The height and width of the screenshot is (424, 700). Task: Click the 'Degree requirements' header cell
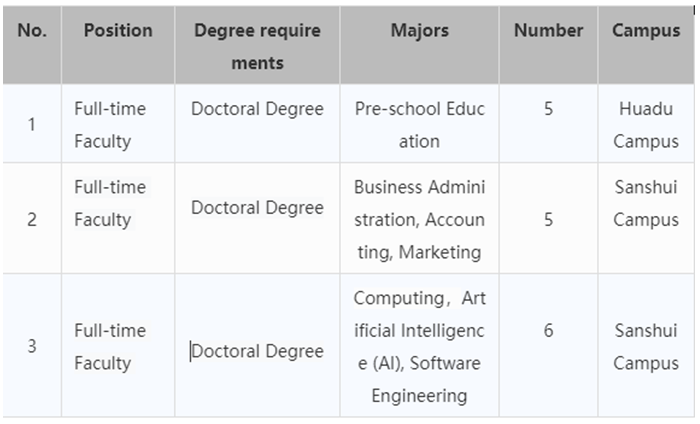pyautogui.click(x=257, y=45)
